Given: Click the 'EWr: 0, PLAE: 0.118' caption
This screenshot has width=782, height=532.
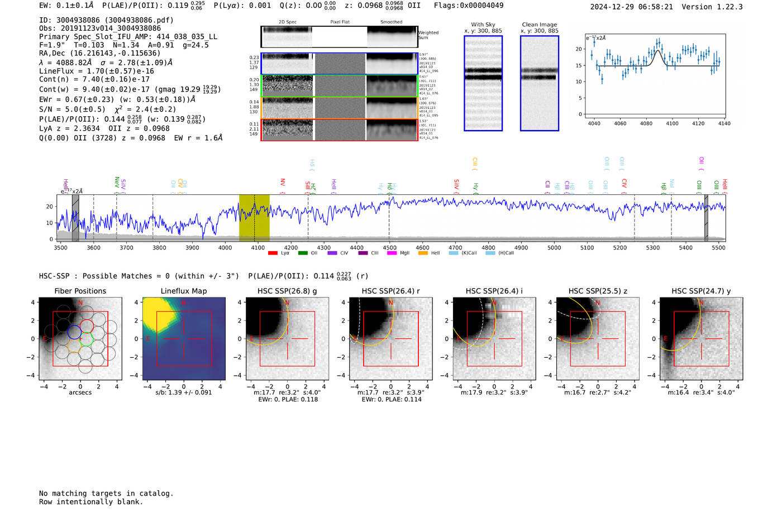Looking at the screenshot, I should pyautogui.click(x=288, y=399).
